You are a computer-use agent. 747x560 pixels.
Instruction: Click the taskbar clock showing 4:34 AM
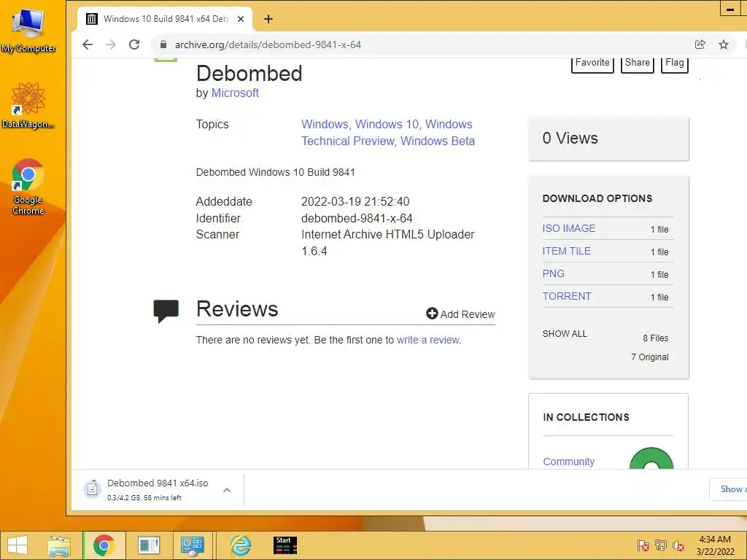[x=715, y=545]
